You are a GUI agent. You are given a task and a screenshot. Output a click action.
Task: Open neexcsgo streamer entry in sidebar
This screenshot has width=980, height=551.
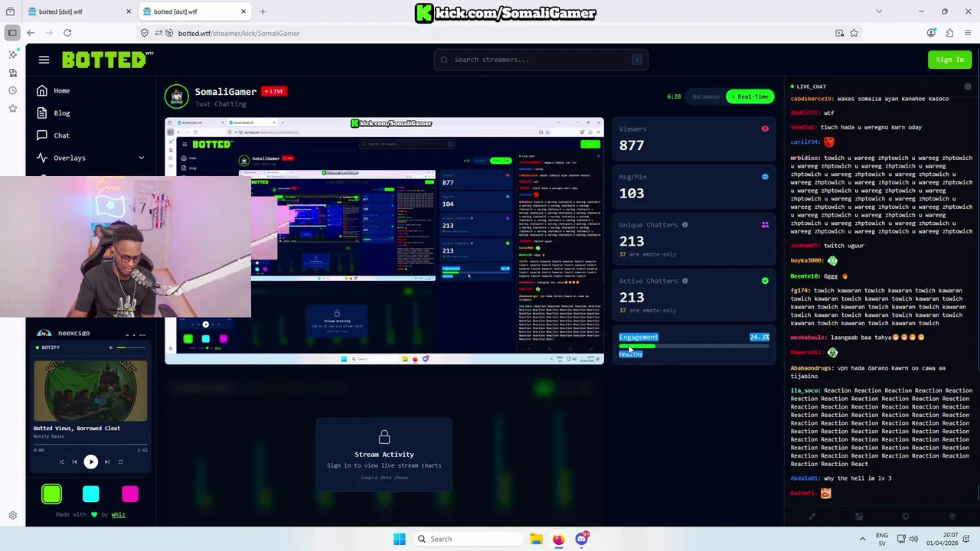(90, 334)
